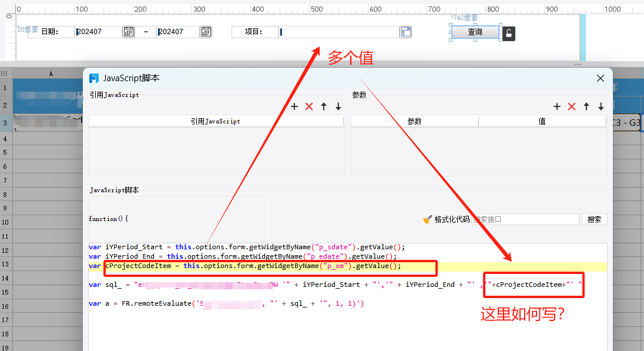The image size is (644, 351).
Task: Click the 查询 query button
Action: click(475, 32)
